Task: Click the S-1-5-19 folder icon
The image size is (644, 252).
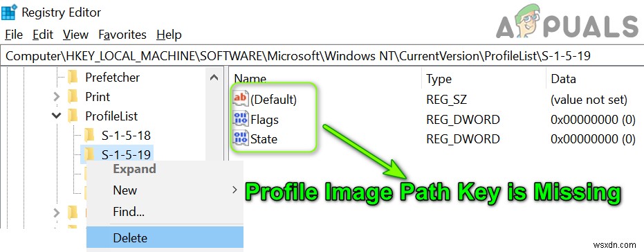Action: pos(89,154)
